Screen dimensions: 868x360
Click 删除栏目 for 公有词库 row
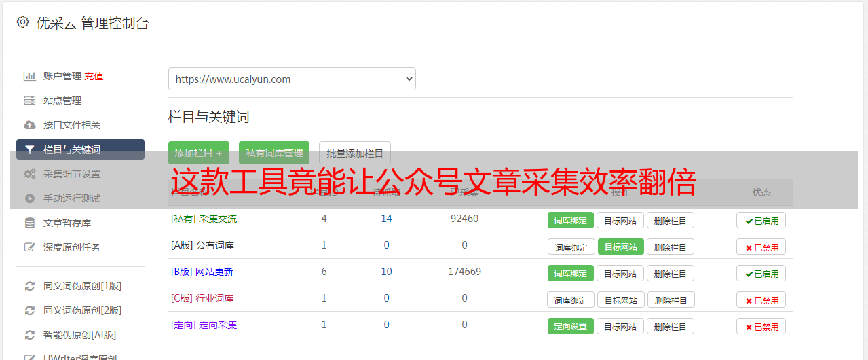coord(671,247)
